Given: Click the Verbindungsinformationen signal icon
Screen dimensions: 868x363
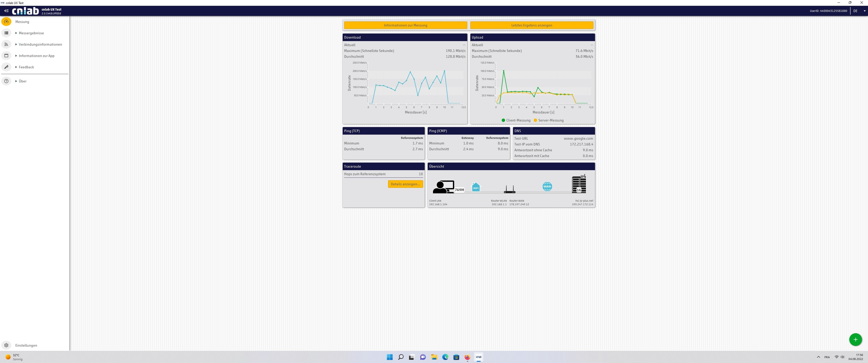Looking at the screenshot, I should tap(6, 44).
